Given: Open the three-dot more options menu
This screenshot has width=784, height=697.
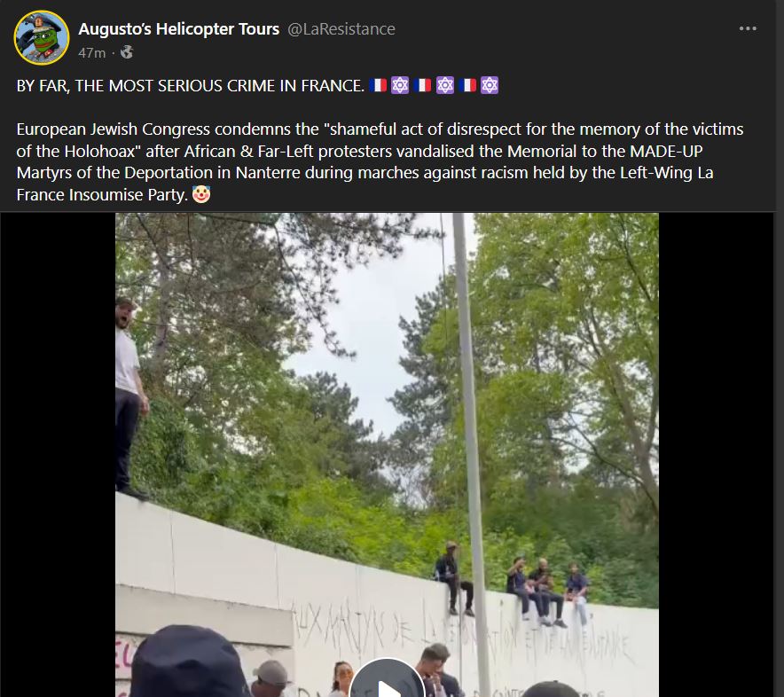Looking at the screenshot, I should pyautogui.click(x=748, y=28).
